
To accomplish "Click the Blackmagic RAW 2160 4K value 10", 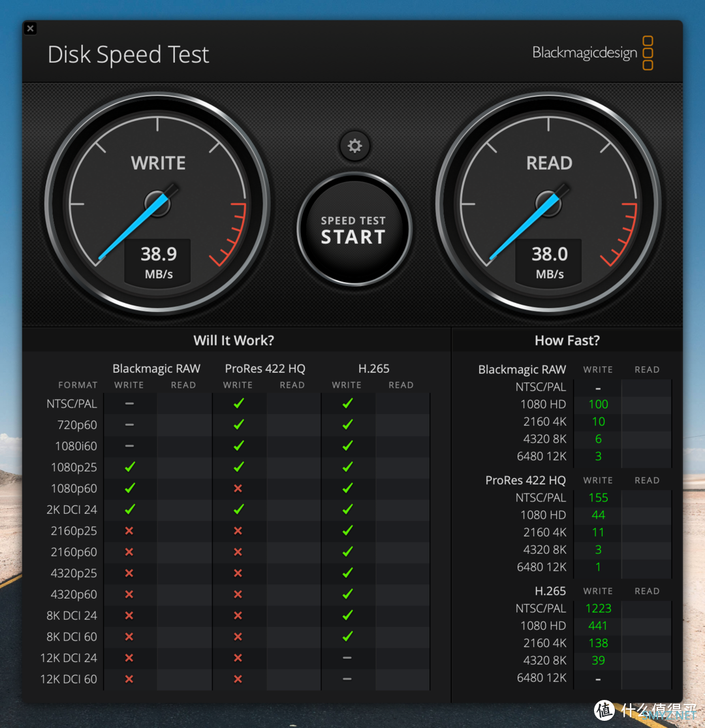I will (598, 422).
